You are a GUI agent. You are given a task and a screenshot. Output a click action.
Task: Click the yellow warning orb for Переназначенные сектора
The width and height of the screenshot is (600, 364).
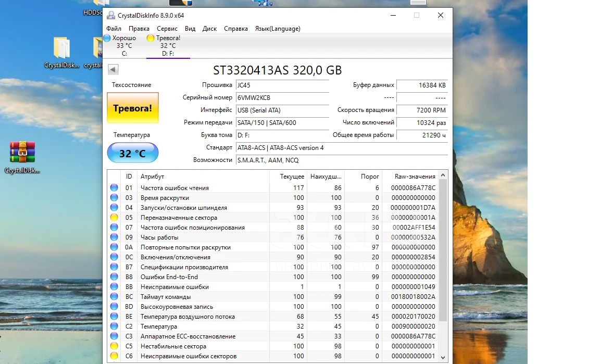pyautogui.click(x=114, y=217)
